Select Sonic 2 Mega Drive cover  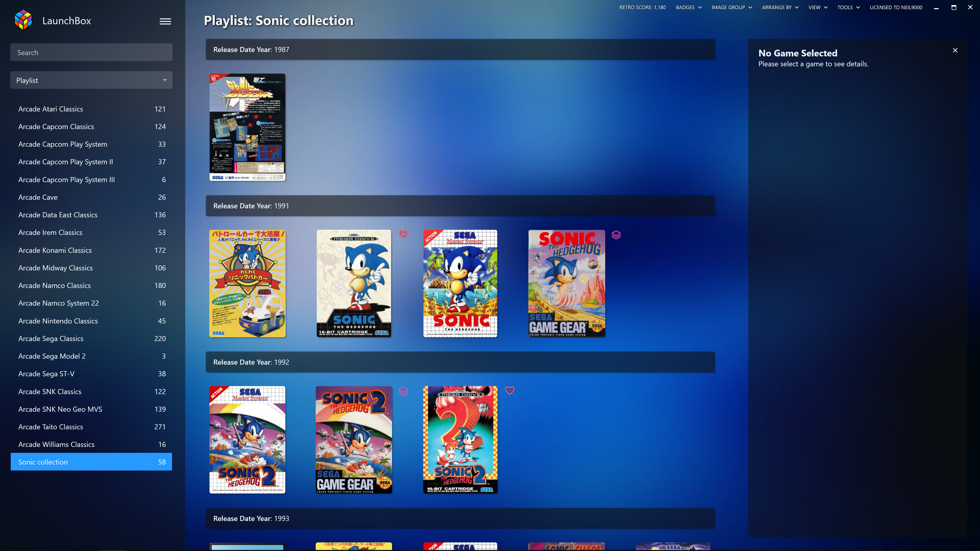coord(460,440)
